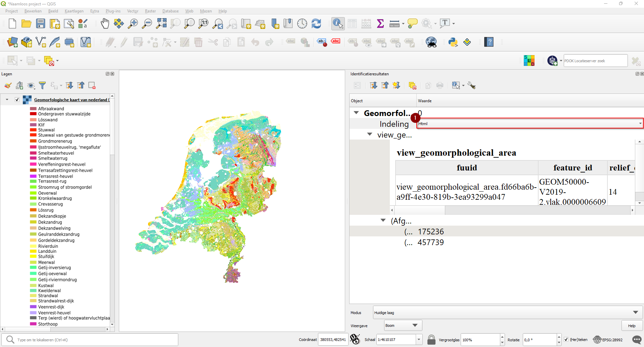Open the help question mark icon

pos(489,42)
